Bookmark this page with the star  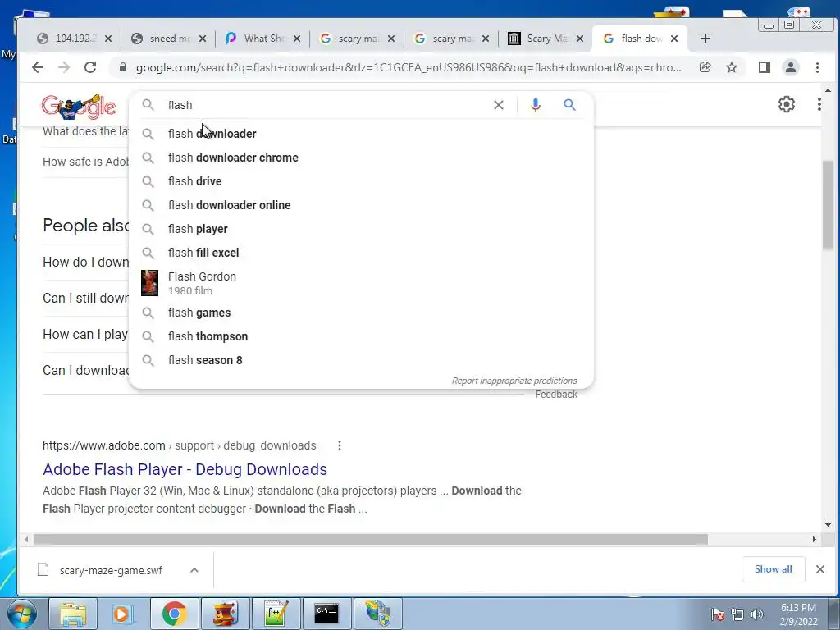tap(732, 67)
